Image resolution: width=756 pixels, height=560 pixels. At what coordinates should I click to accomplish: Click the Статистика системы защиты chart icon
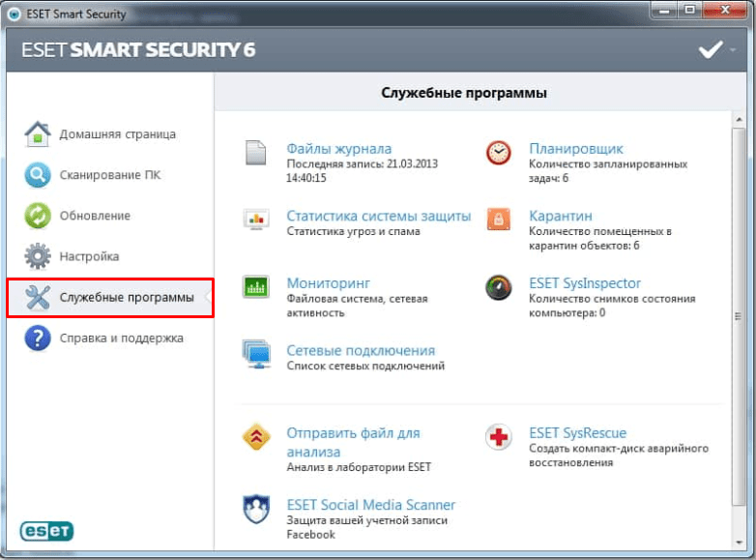(x=255, y=220)
